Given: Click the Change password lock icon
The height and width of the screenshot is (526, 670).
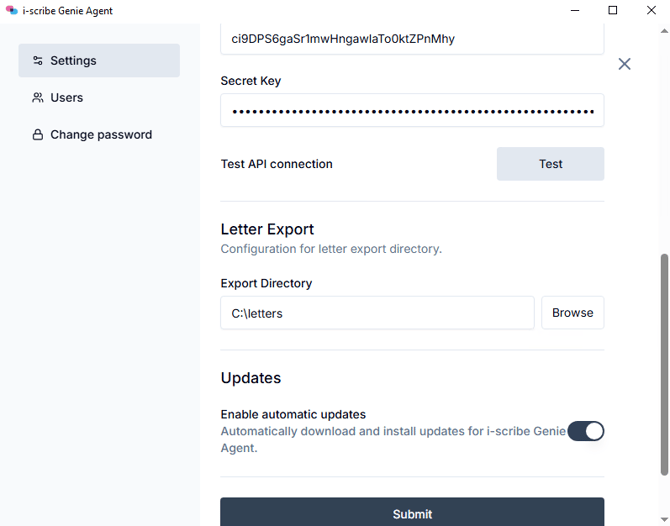Looking at the screenshot, I should click(38, 135).
